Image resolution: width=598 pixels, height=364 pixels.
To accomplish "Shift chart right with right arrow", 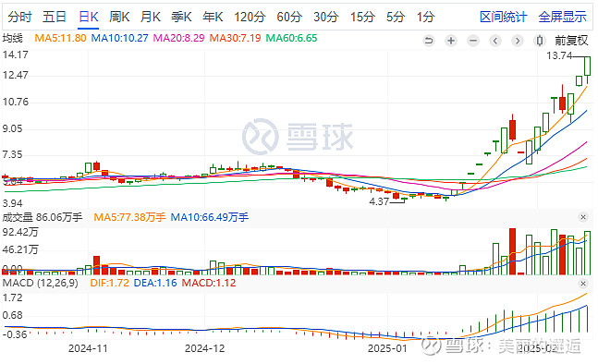I will [518, 41].
